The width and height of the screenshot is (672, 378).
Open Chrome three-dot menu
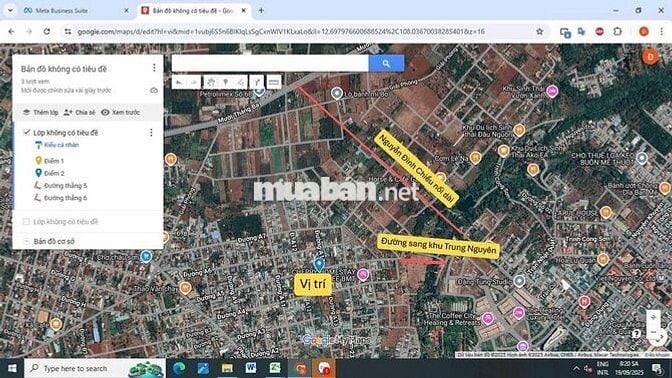[662, 31]
